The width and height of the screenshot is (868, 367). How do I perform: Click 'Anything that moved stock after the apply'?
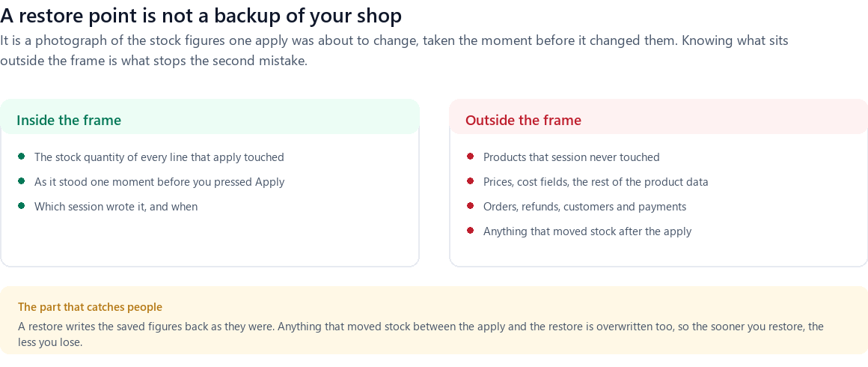(587, 231)
